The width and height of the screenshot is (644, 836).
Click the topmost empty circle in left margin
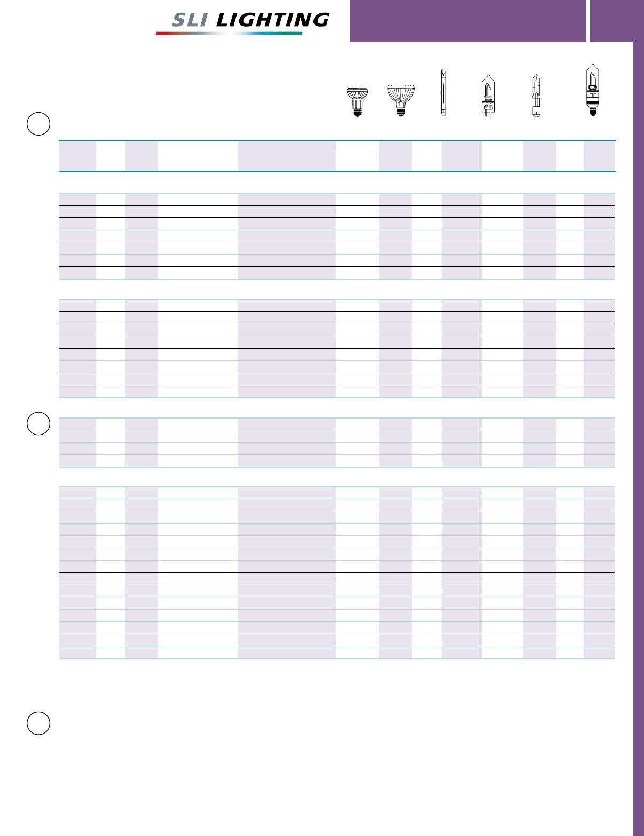tap(38, 123)
